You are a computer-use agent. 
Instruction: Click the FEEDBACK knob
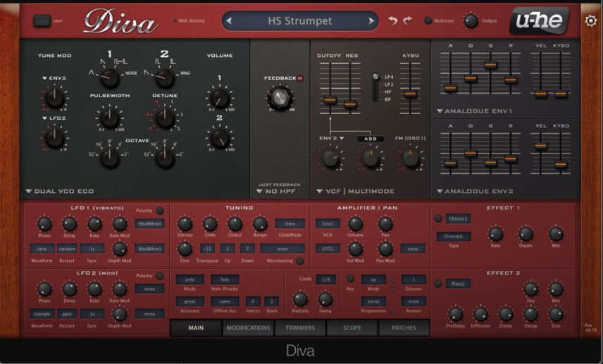pyautogui.click(x=280, y=98)
